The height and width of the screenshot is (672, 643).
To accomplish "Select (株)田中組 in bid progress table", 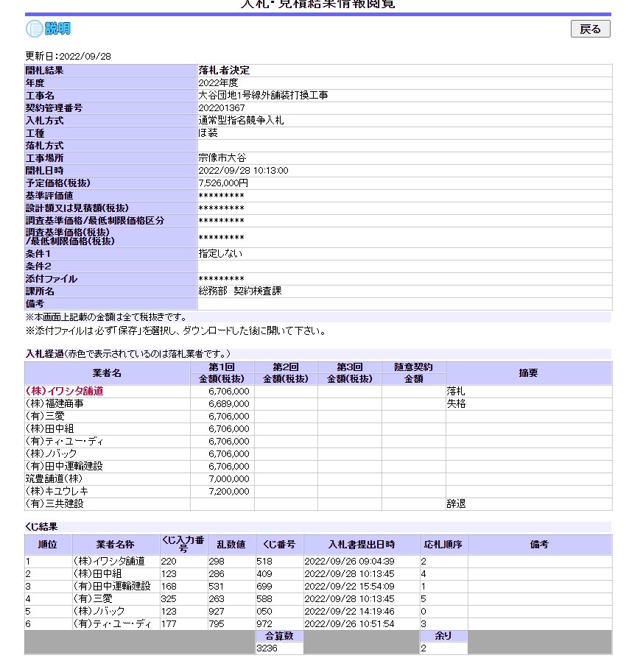I will [x=50, y=428].
